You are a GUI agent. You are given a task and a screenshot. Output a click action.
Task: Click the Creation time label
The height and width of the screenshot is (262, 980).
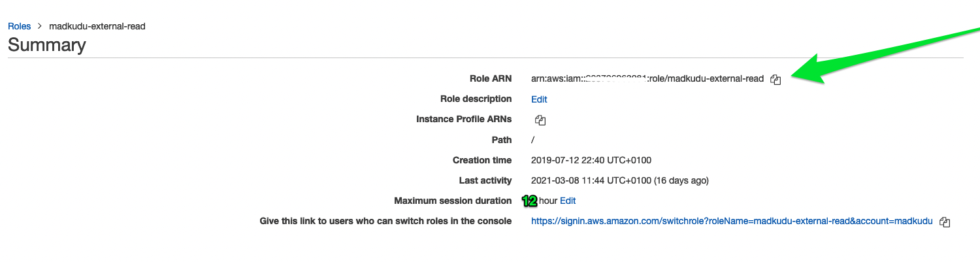(482, 160)
